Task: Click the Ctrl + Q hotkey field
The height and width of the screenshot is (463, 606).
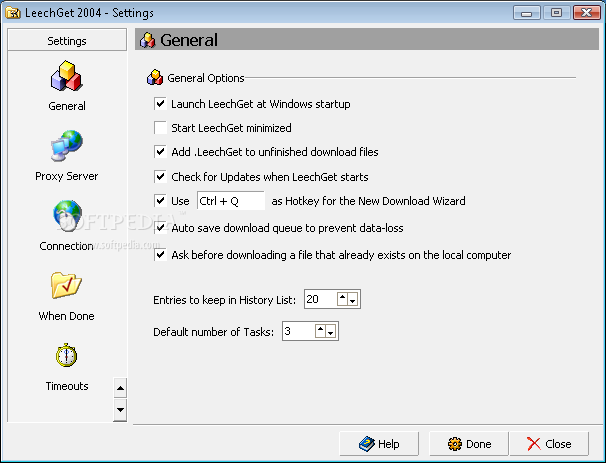Action: pyautogui.click(x=231, y=201)
